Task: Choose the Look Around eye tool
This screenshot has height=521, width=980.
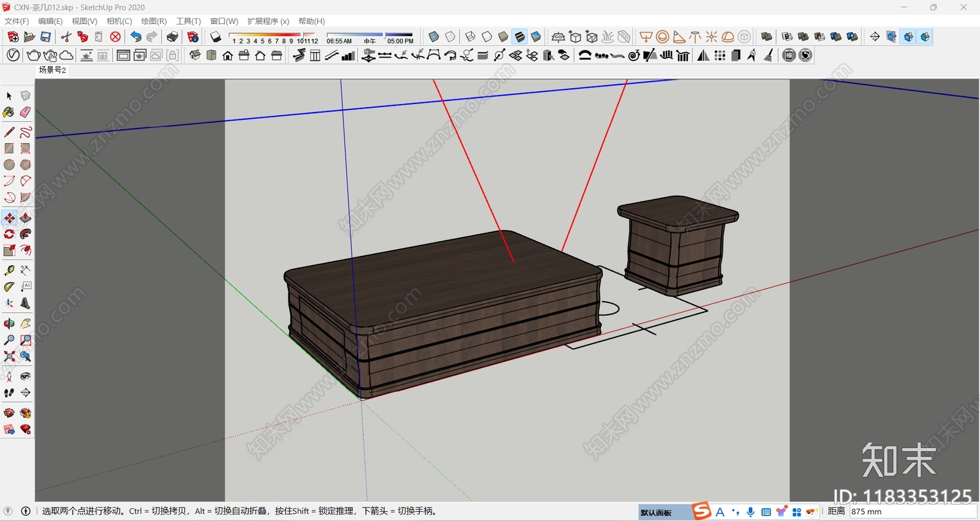Action: [x=25, y=376]
